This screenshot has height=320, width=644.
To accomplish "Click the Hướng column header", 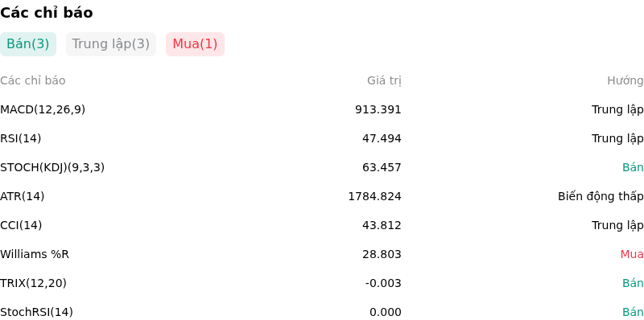I will (625, 81).
